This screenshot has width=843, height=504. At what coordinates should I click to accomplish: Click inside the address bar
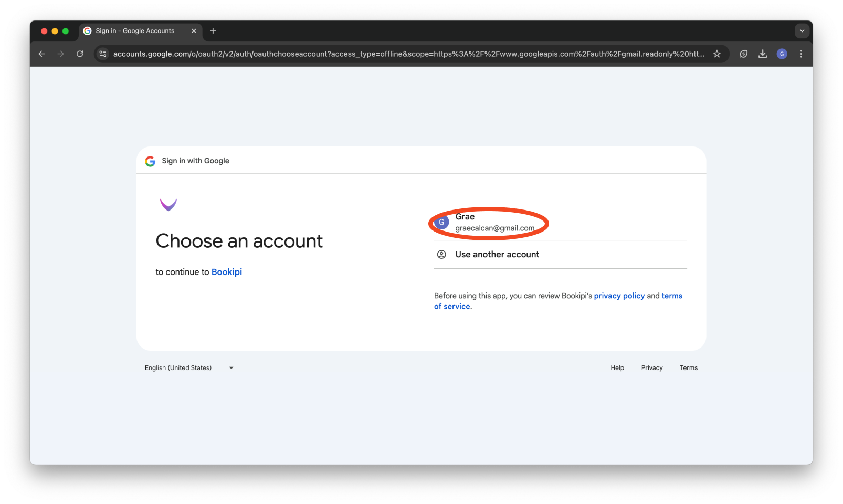pos(367,54)
